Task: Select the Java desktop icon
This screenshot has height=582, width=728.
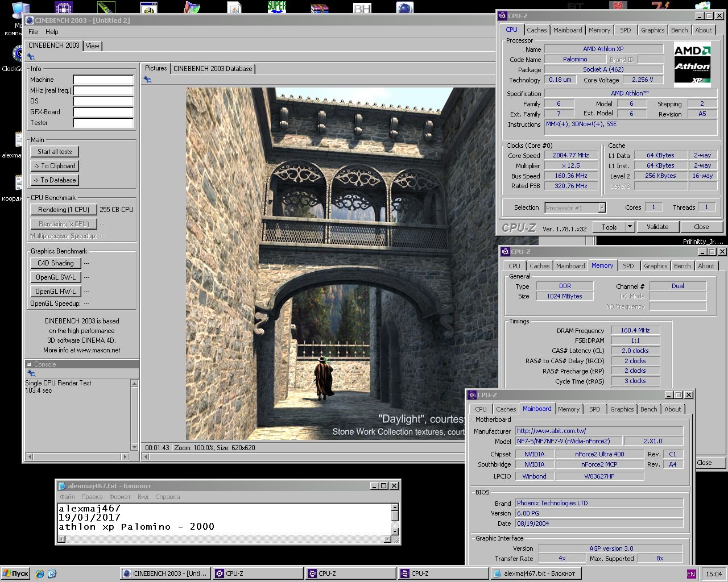Action: coord(234,7)
